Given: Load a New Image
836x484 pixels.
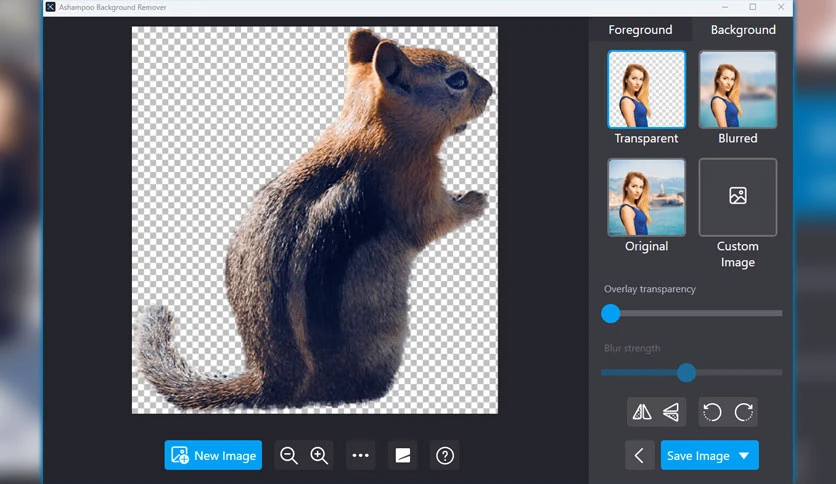Looking at the screenshot, I should pyautogui.click(x=213, y=455).
